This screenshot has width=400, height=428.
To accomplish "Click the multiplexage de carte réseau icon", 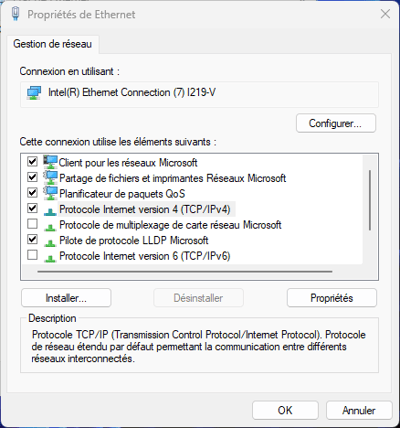I will point(50,227).
